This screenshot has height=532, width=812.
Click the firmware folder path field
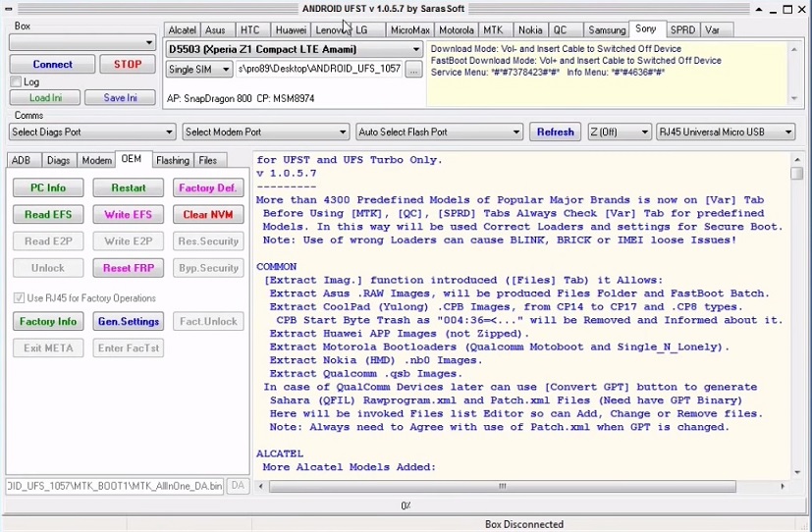click(319, 69)
